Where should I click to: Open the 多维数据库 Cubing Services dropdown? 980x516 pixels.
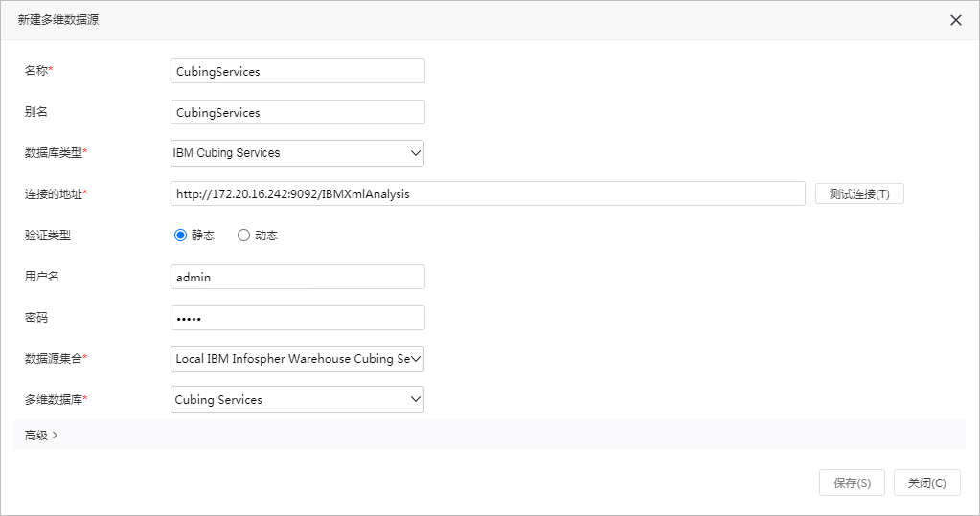tap(298, 399)
